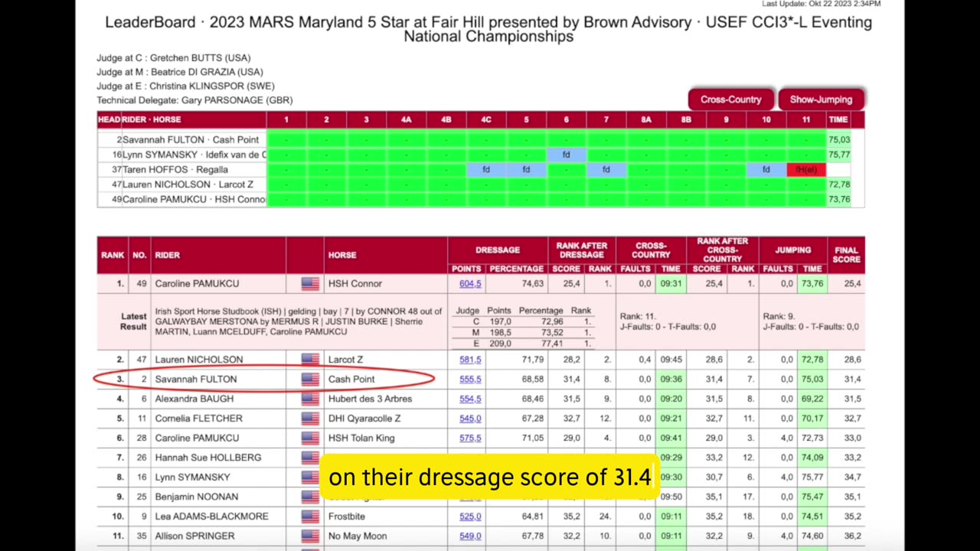
Task: Open dressage points link 604,5
Action: point(470,284)
